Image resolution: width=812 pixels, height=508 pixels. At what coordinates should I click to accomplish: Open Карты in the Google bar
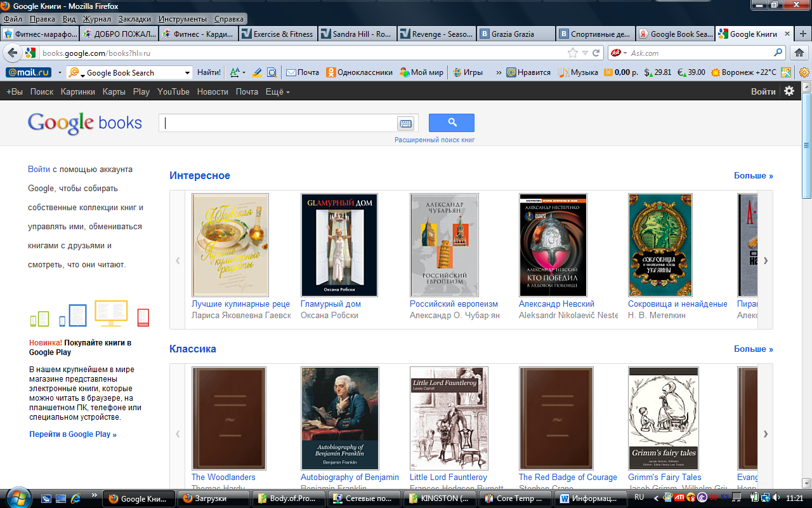pos(114,91)
